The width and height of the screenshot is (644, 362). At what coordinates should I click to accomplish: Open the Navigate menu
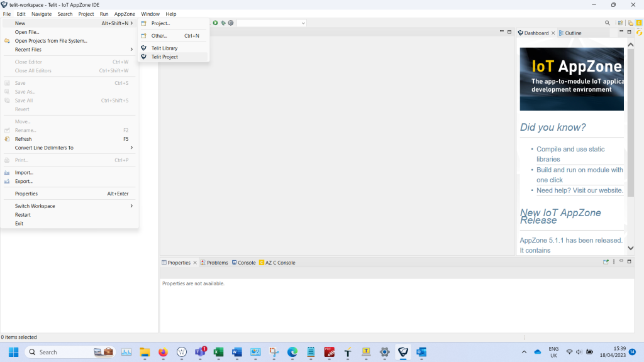tap(42, 14)
